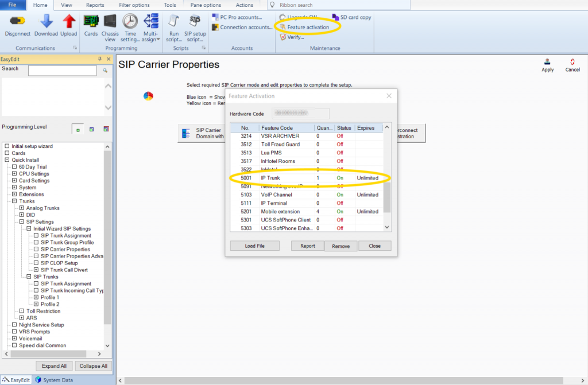
Task: Collapse the SIP Settings tree node
Action: 22,222
